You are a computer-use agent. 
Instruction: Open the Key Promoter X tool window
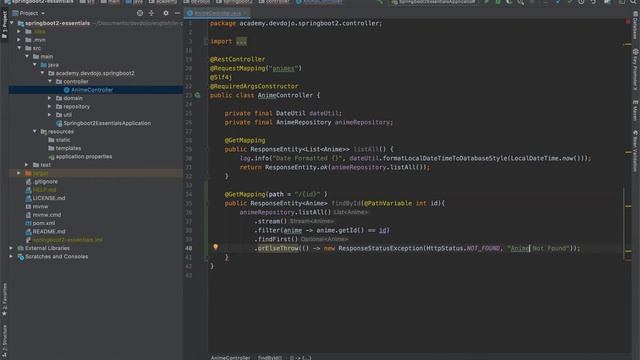coord(636,69)
